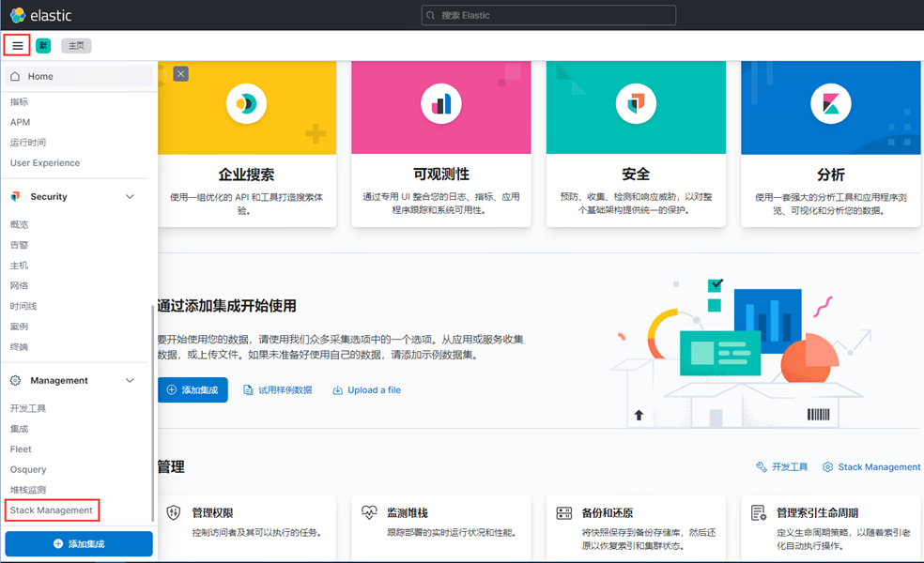Click the sidebar vertical scrollbar
This screenshot has width=924, height=563.
(153, 412)
